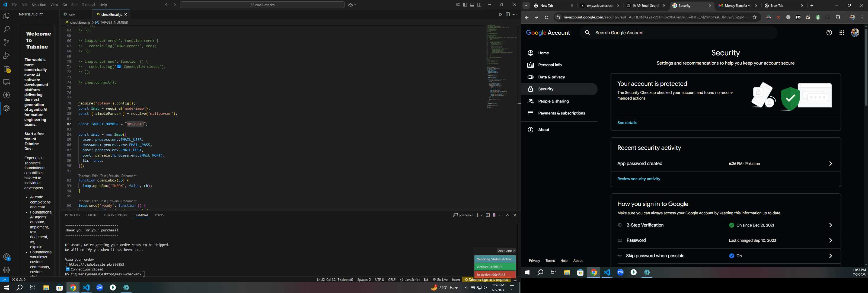Open Customize Layout in VS Code title bar
The width and height of the screenshot is (868, 293).
[458, 5]
